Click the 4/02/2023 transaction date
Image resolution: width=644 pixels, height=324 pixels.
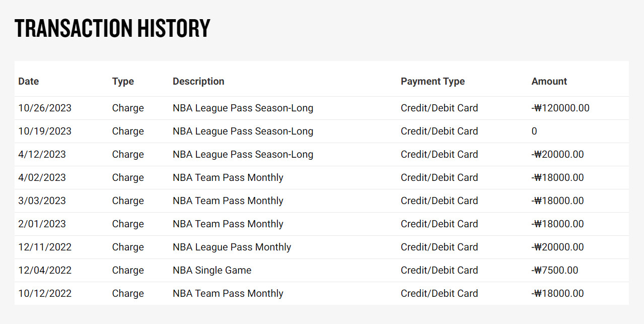tap(42, 177)
